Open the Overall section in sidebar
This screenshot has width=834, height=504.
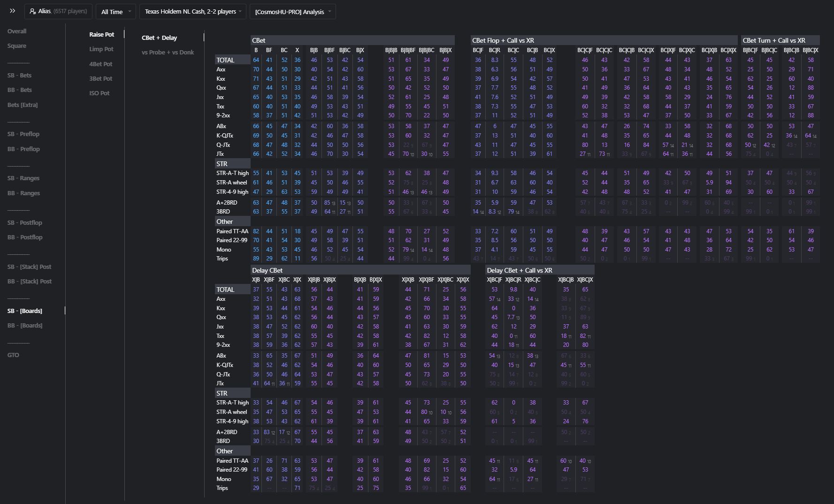pos(17,31)
